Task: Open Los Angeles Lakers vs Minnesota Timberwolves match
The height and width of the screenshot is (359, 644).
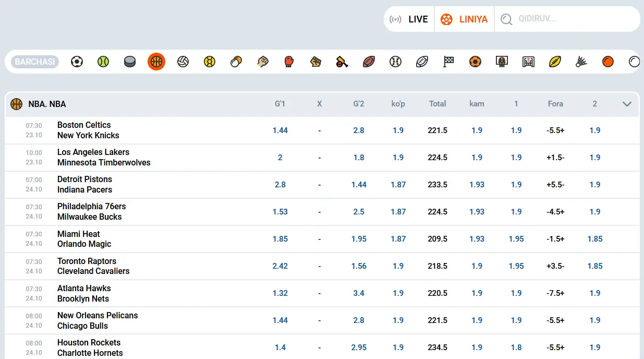Action: 104,157
